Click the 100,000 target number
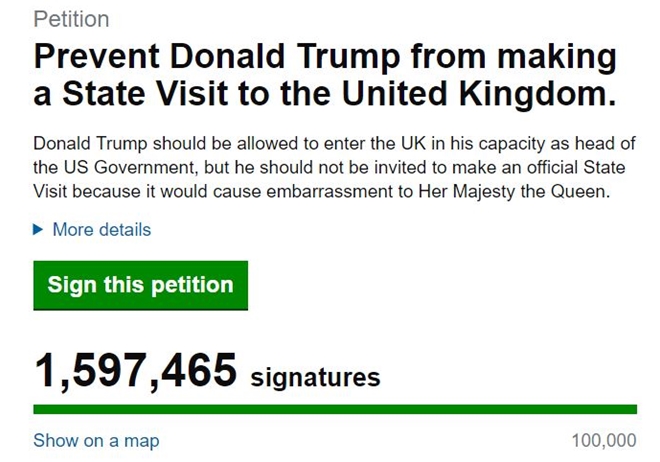This screenshot has height=462, width=660. point(604,441)
